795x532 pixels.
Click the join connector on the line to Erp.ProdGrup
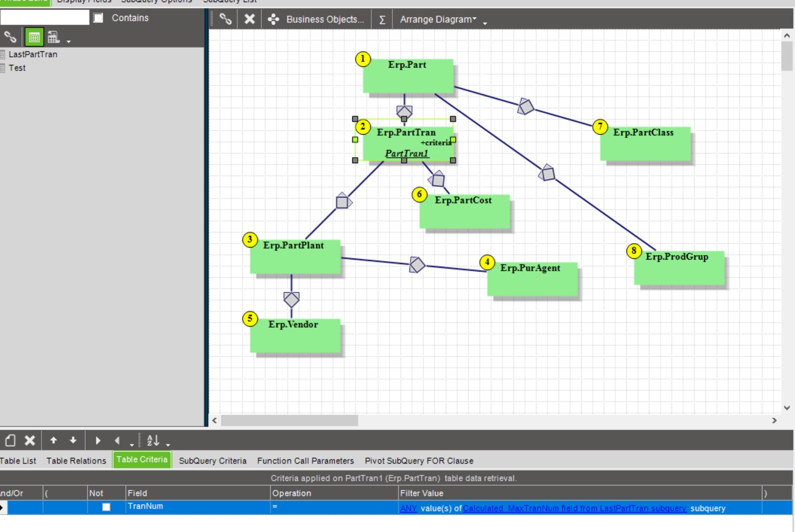[x=547, y=173]
